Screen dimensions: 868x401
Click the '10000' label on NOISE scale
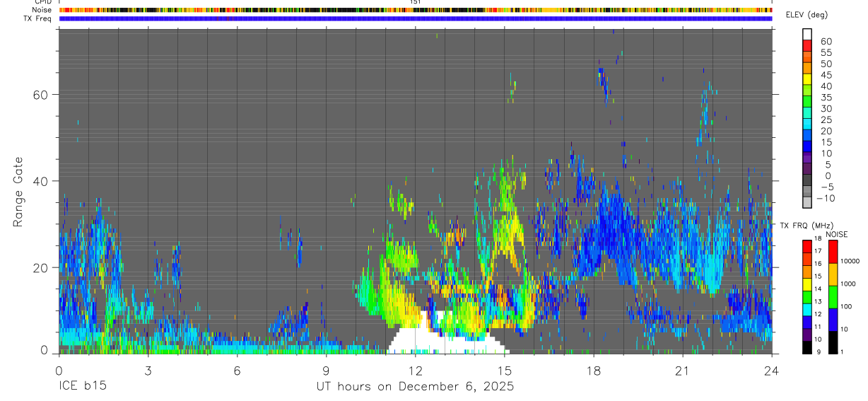point(850,262)
